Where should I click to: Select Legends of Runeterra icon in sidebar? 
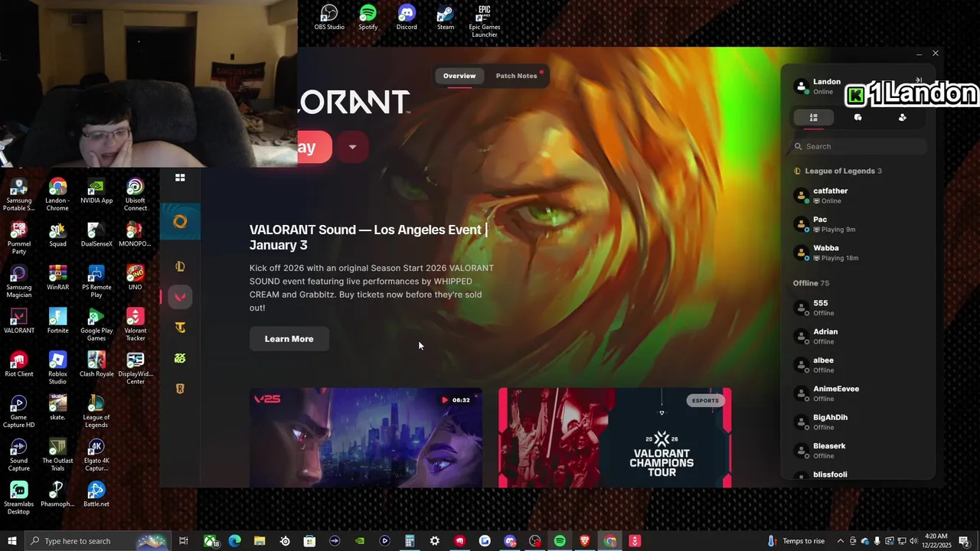click(180, 389)
